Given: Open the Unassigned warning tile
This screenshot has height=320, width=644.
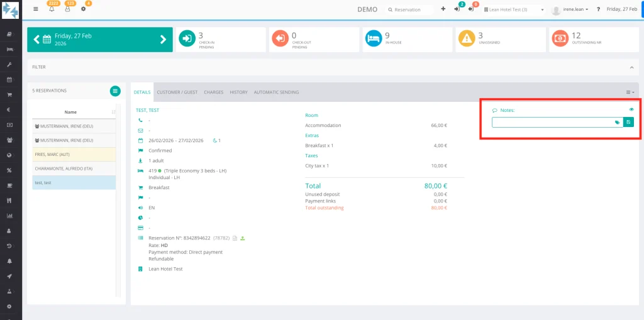Looking at the screenshot, I should pyautogui.click(x=466, y=39).
